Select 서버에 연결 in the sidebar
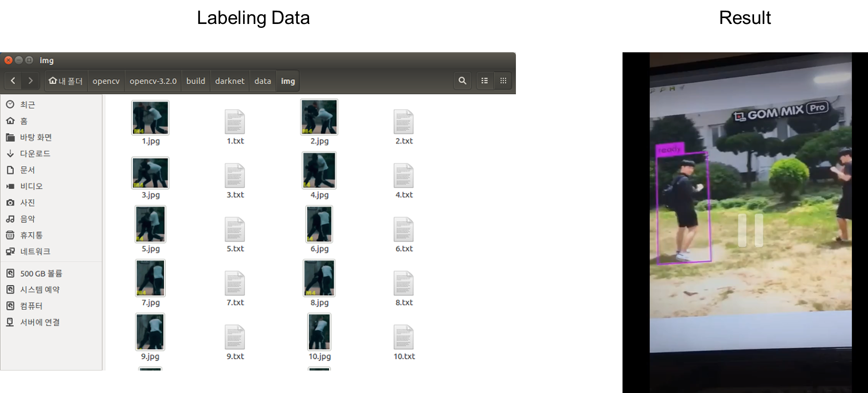The height and width of the screenshot is (393, 868). 40,322
